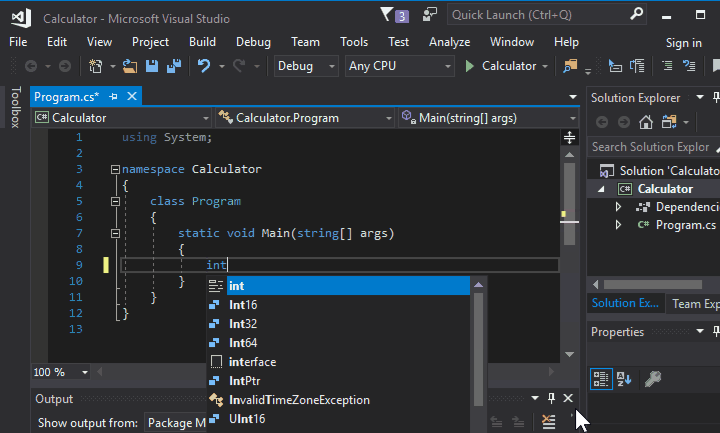Click Sign in link

684,42
